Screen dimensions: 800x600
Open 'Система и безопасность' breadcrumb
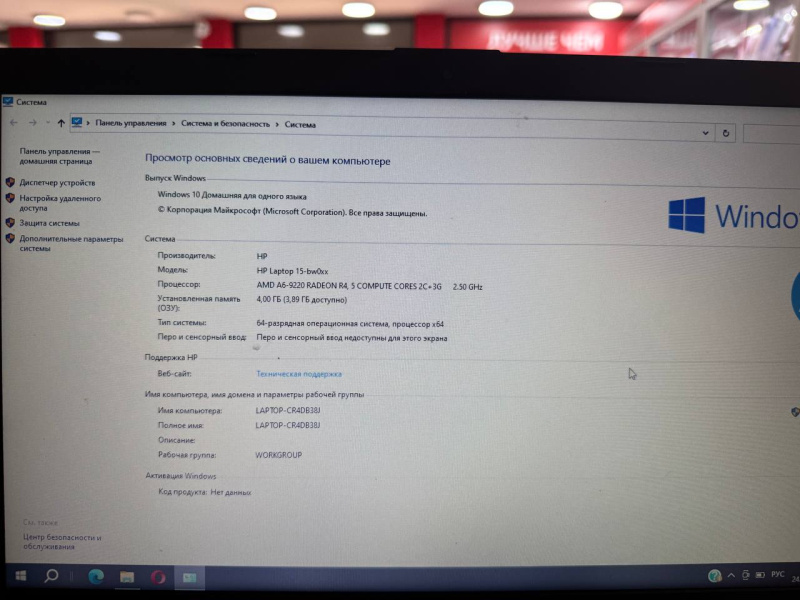point(226,123)
